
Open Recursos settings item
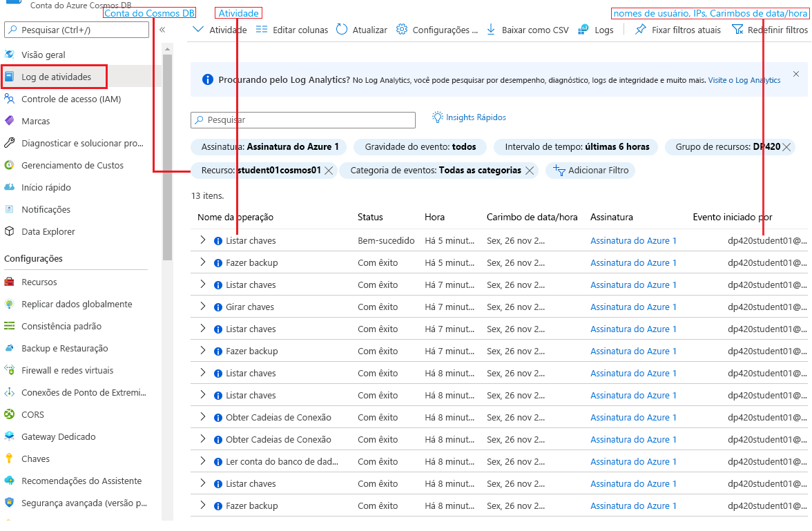39,282
